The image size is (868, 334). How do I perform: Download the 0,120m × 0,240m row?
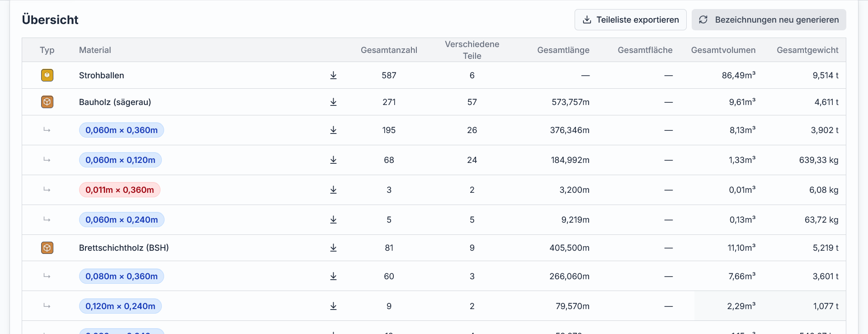tap(333, 306)
